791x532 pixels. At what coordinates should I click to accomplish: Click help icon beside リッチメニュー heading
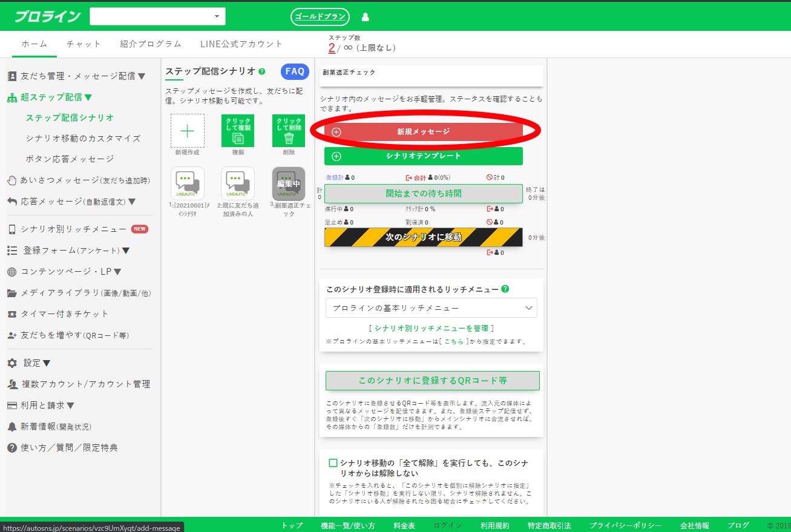505,289
